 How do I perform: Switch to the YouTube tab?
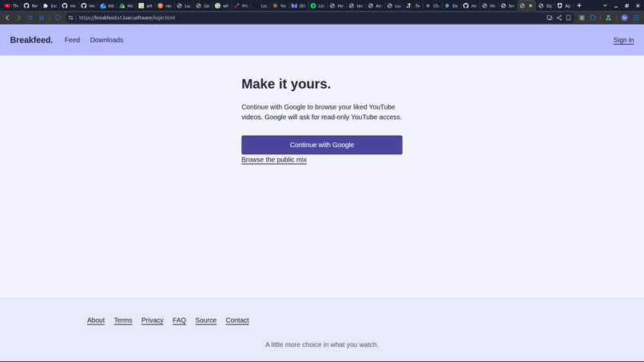tap(11, 6)
